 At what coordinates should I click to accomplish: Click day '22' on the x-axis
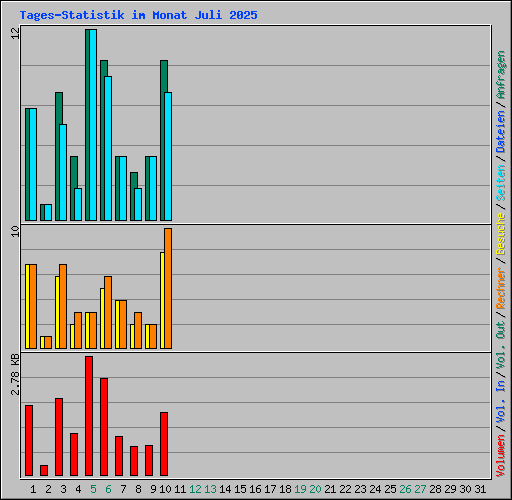pos(345,489)
